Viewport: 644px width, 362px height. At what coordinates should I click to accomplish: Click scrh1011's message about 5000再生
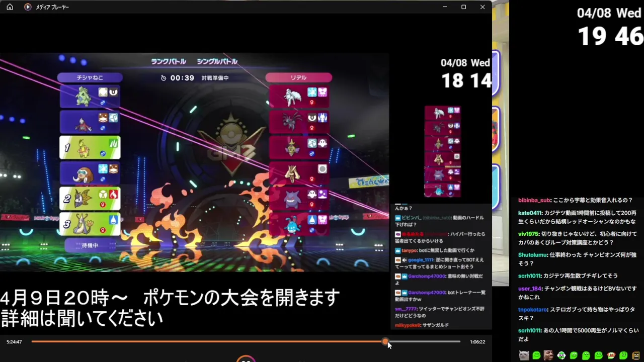(x=579, y=334)
